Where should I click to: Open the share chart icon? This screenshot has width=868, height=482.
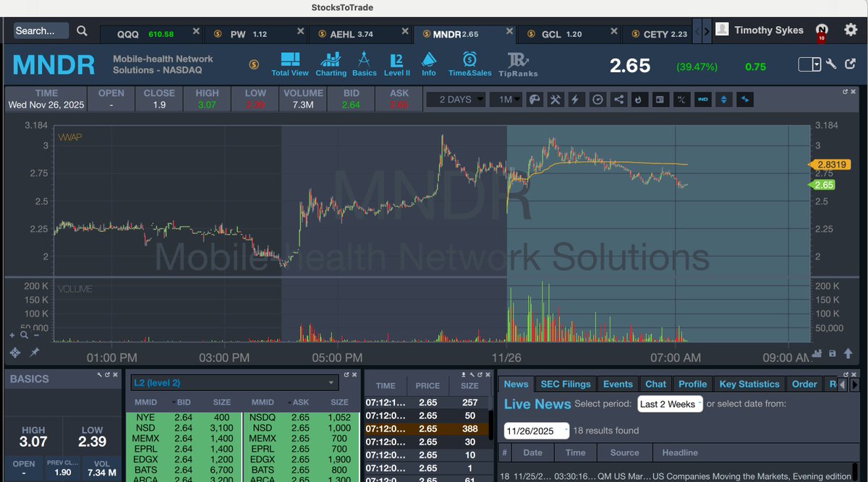click(x=618, y=99)
